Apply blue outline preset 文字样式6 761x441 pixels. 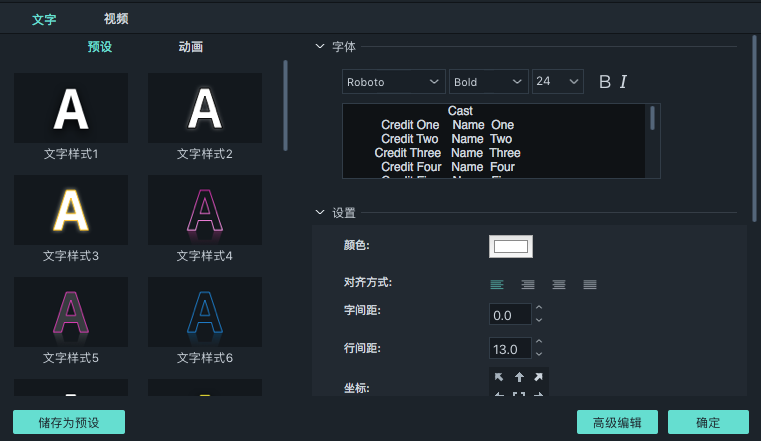[x=205, y=311]
